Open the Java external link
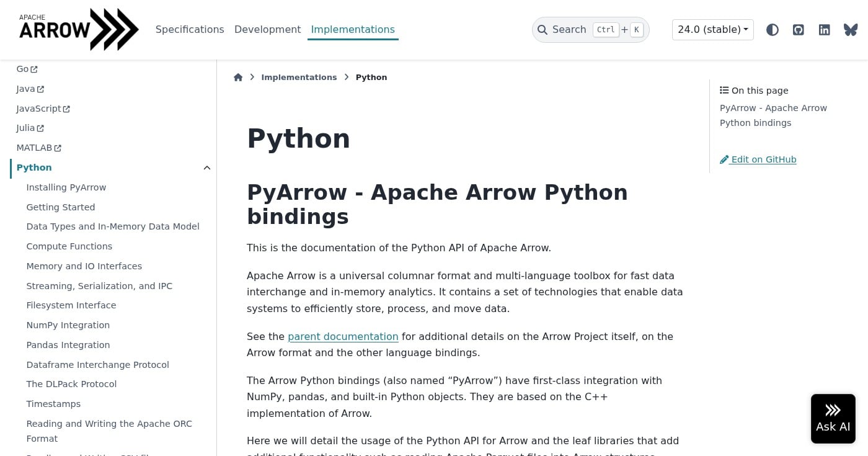This screenshot has width=868, height=456. pos(30,89)
